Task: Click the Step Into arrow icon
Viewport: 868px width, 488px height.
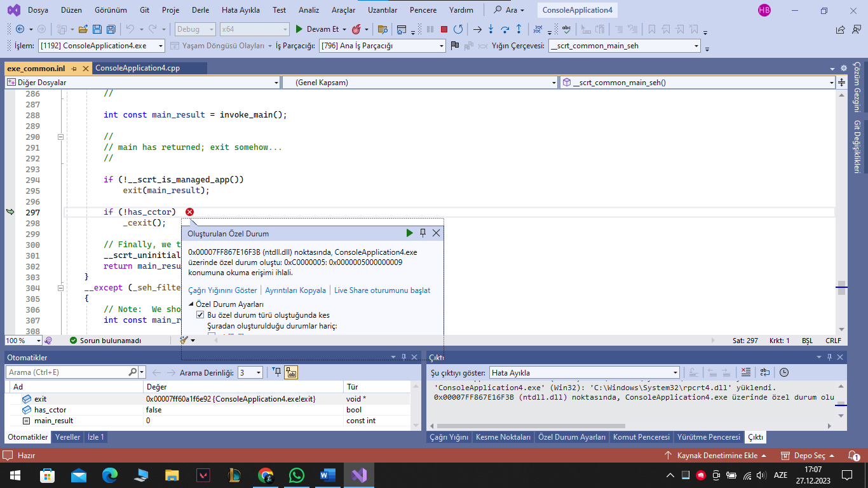Action: pos(491,29)
